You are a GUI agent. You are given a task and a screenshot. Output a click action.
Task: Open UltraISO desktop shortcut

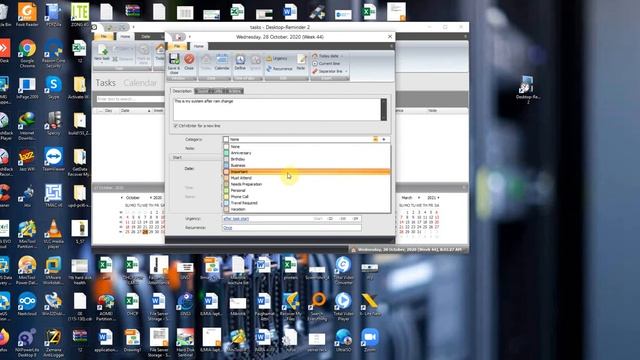pos(343,340)
